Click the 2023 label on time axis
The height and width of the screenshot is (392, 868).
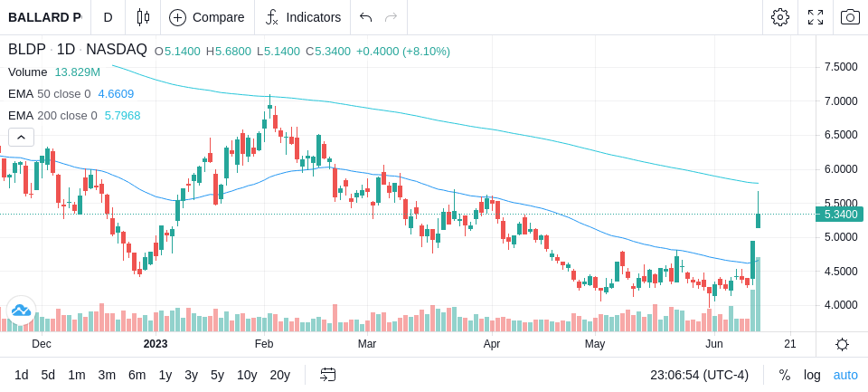(155, 344)
